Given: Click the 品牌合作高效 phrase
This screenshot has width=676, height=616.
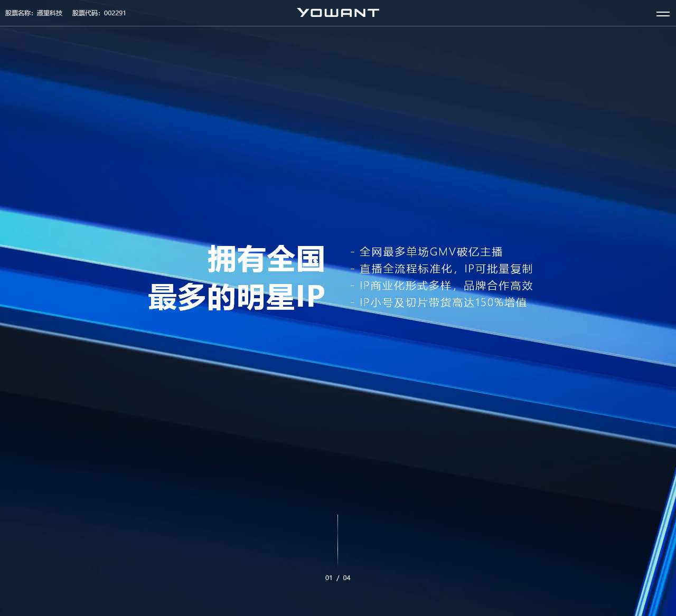Looking at the screenshot, I should click(x=498, y=286).
